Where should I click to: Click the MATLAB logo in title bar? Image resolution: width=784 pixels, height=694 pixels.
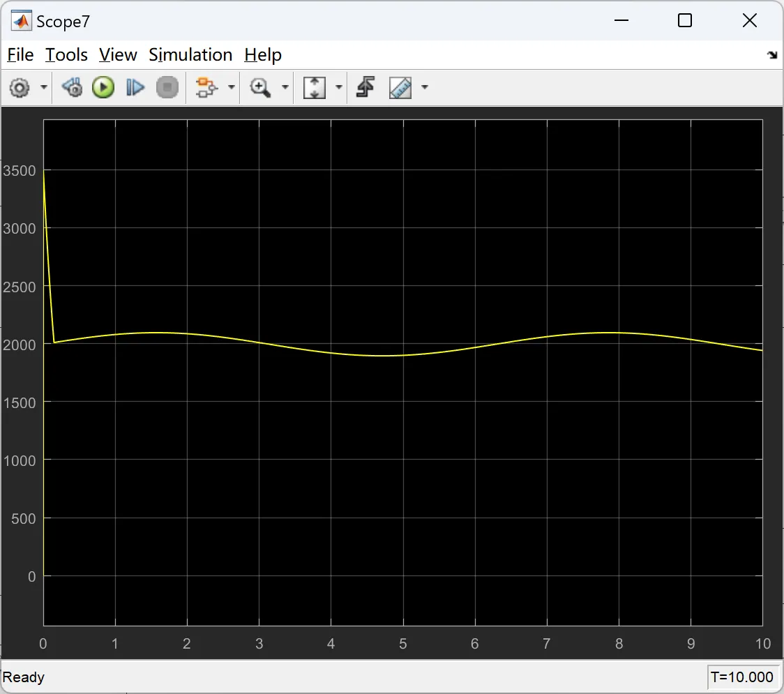click(x=21, y=21)
